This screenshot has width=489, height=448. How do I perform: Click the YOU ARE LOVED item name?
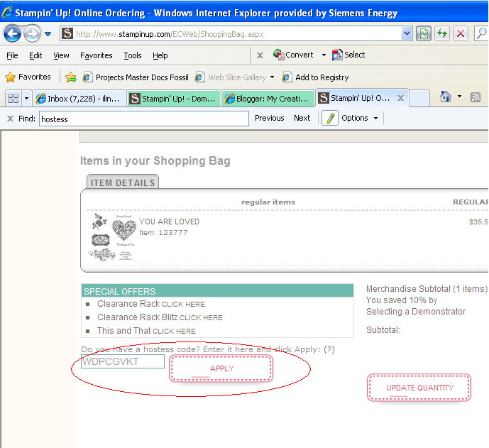click(x=169, y=222)
